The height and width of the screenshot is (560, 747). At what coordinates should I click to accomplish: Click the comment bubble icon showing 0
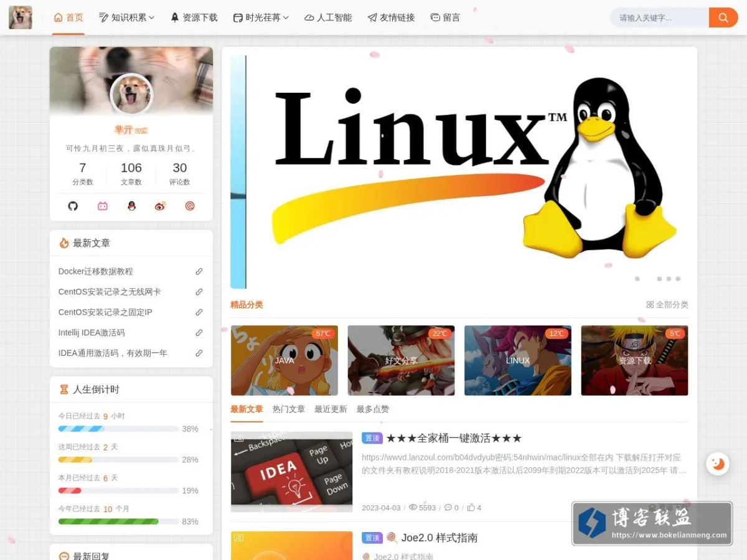pyautogui.click(x=448, y=508)
